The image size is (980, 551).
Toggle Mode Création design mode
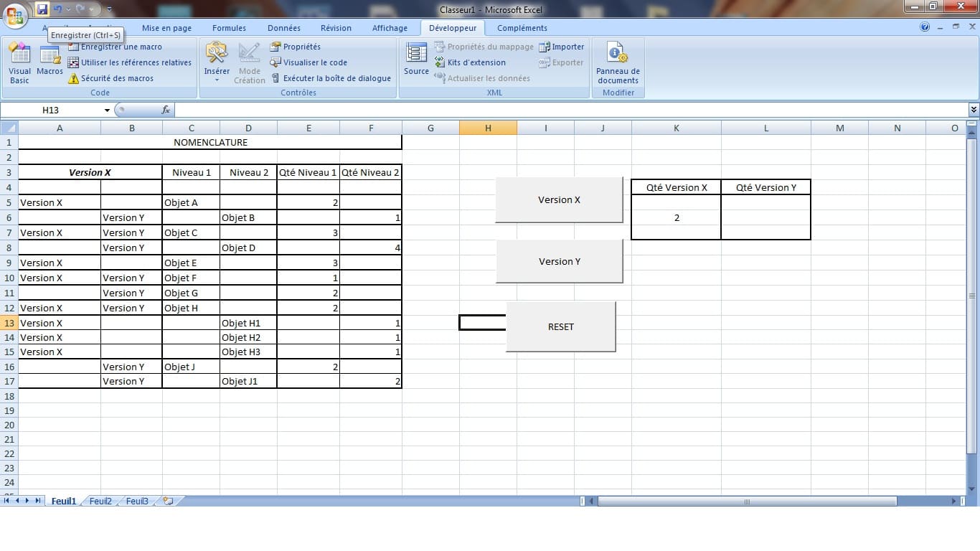coord(249,62)
